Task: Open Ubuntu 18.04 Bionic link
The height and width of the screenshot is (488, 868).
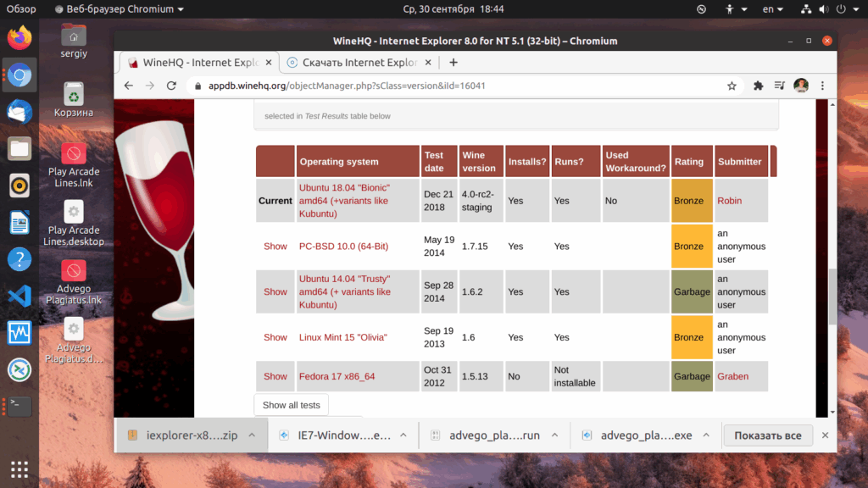Action: tap(344, 200)
